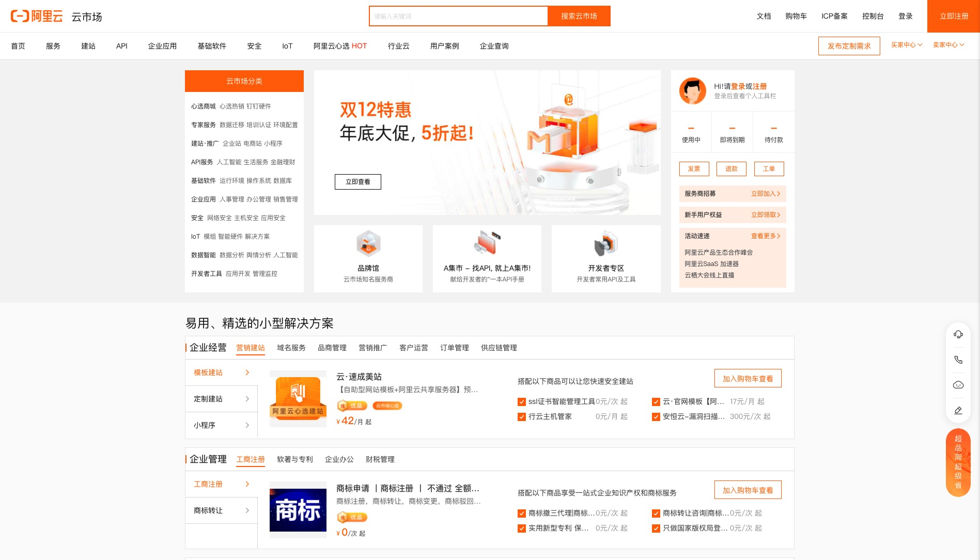Switch to 营销推广 tab
Screen dimensions: 980x560
(x=373, y=348)
